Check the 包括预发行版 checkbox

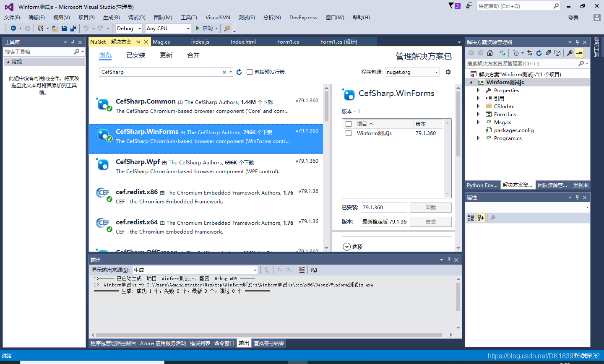click(249, 72)
